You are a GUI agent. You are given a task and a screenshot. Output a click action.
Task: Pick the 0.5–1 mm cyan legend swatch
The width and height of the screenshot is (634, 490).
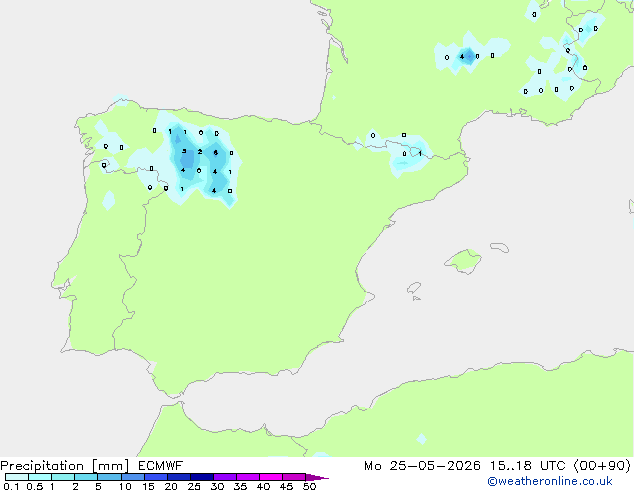point(40,477)
